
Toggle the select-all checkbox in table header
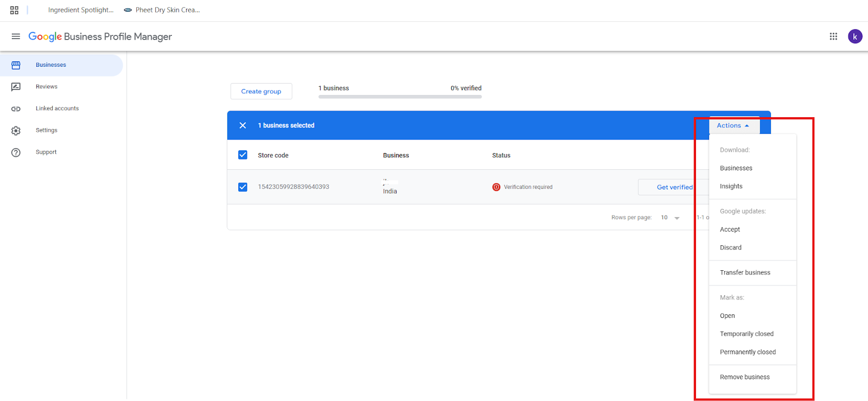(x=242, y=155)
